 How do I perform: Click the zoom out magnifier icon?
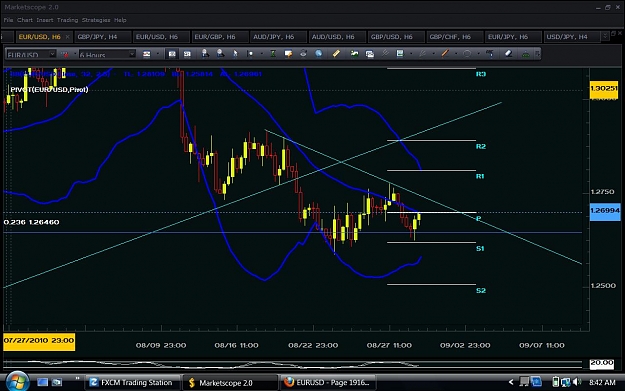(x=220, y=53)
